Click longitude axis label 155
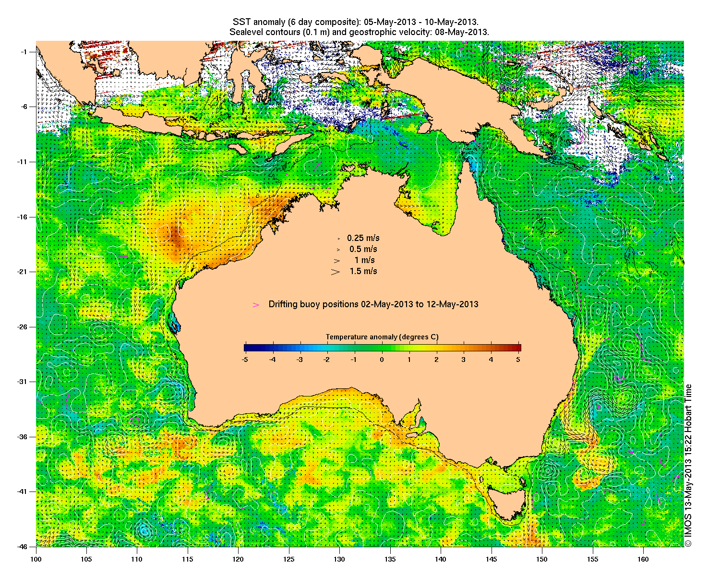Viewport: 720px width, 588px height. (x=592, y=559)
